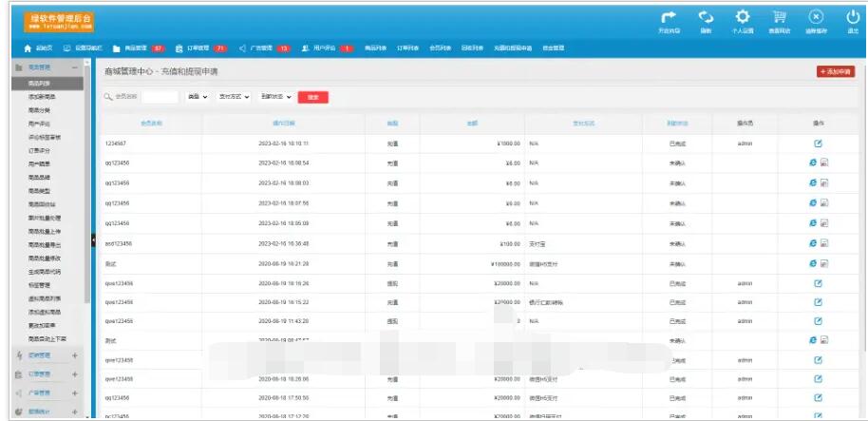The width and height of the screenshot is (868, 421).
Task: Click edit icon in the 1234567 row
Action: 818,144
